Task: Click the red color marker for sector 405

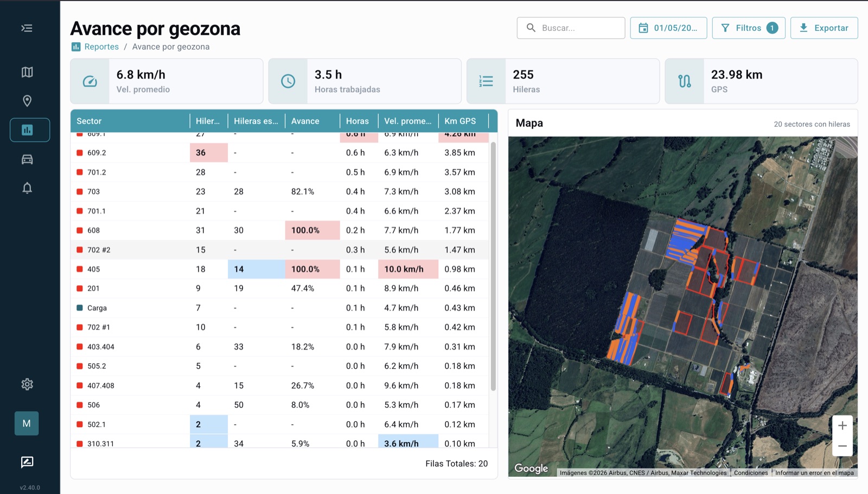Action: [x=80, y=269]
